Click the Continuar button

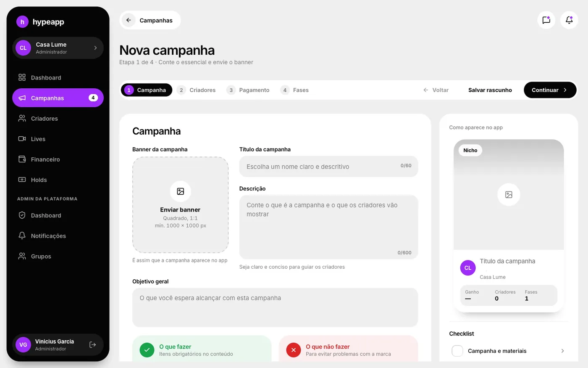[x=550, y=90]
